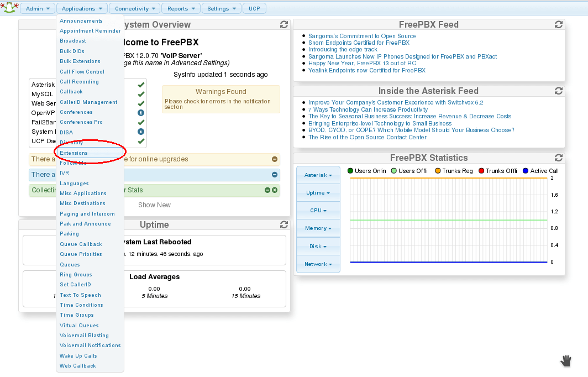Refresh the FreePBX Statistics panel
This screenshot has height=377, width=588.
tap(559, 158)
